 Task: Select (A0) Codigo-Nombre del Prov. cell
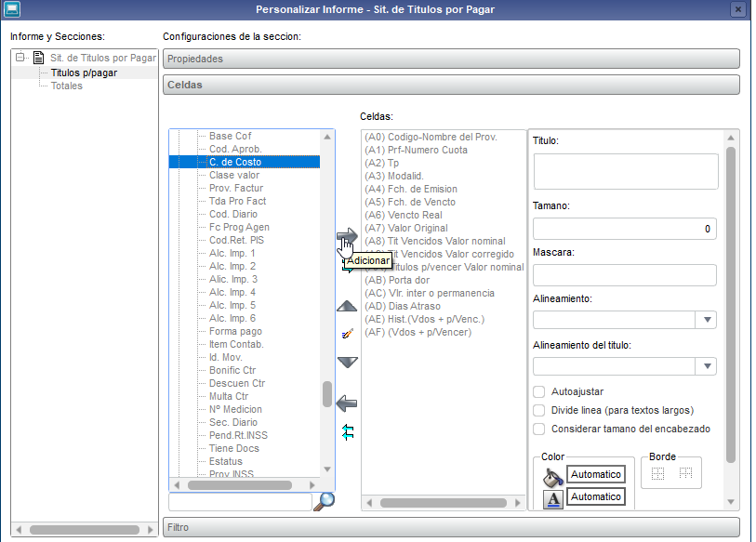tap(431, 137)
